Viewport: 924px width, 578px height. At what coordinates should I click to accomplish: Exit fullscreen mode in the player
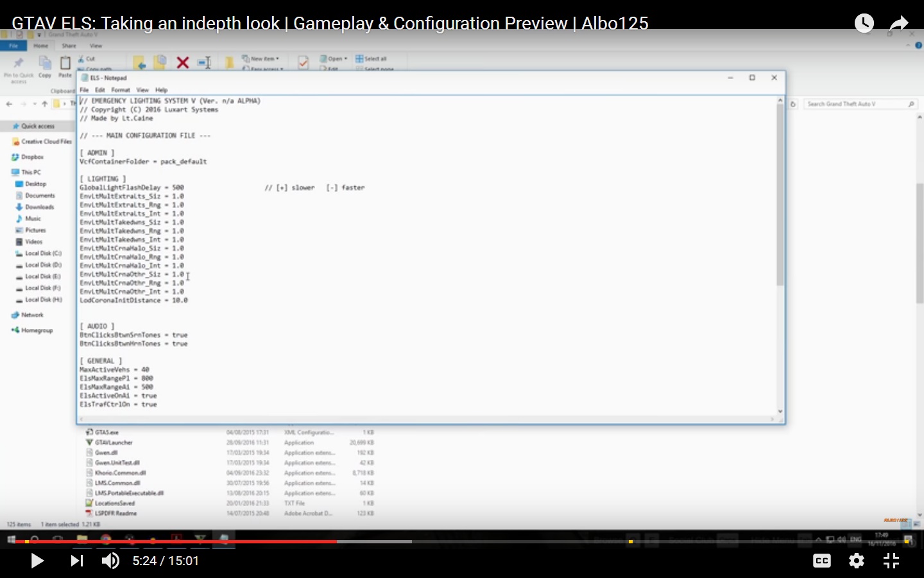pos(891,561)
